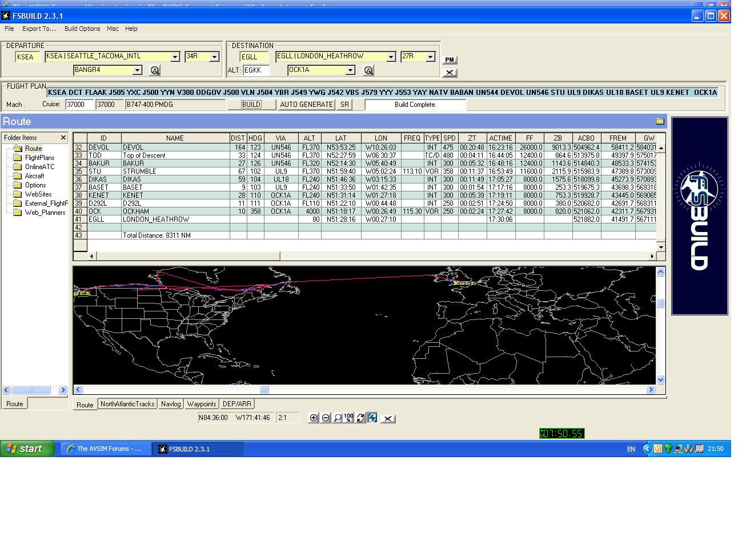The width and height of the screenshot is (746, 560).
Task: Open the Misc menu
Action: 113,29
